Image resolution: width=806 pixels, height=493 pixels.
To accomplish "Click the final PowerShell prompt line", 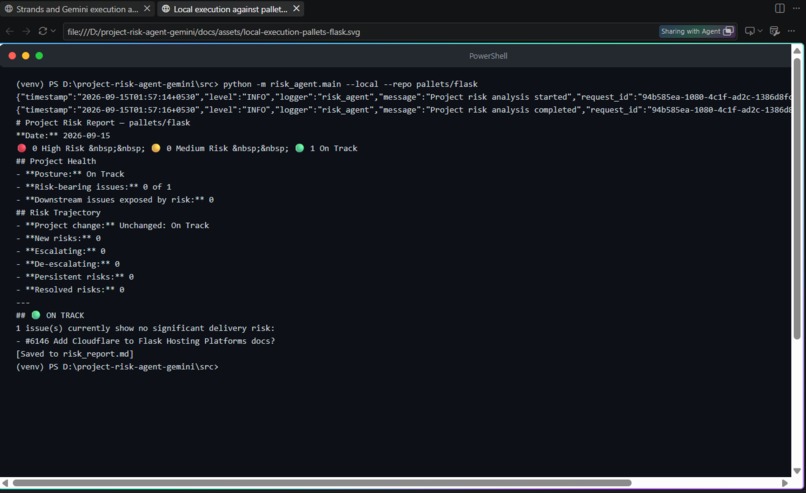I will 117,367.
